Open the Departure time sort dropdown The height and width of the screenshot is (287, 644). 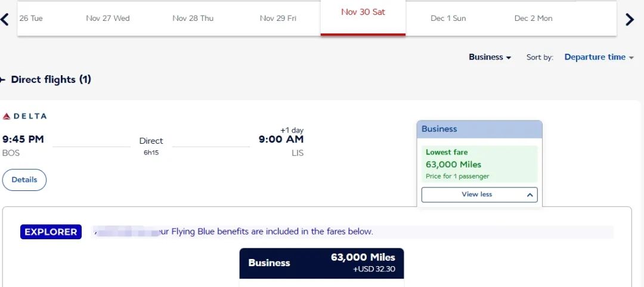[x=599, y=57]
